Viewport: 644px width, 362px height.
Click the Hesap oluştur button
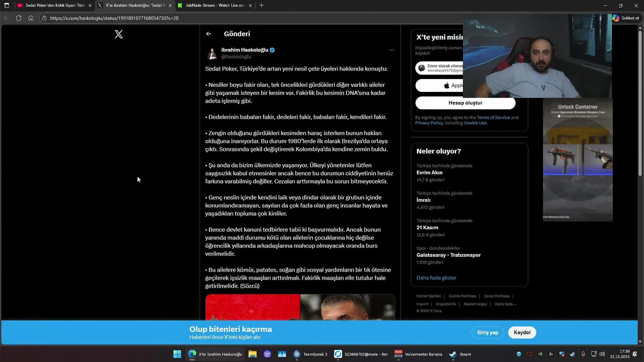465,103
